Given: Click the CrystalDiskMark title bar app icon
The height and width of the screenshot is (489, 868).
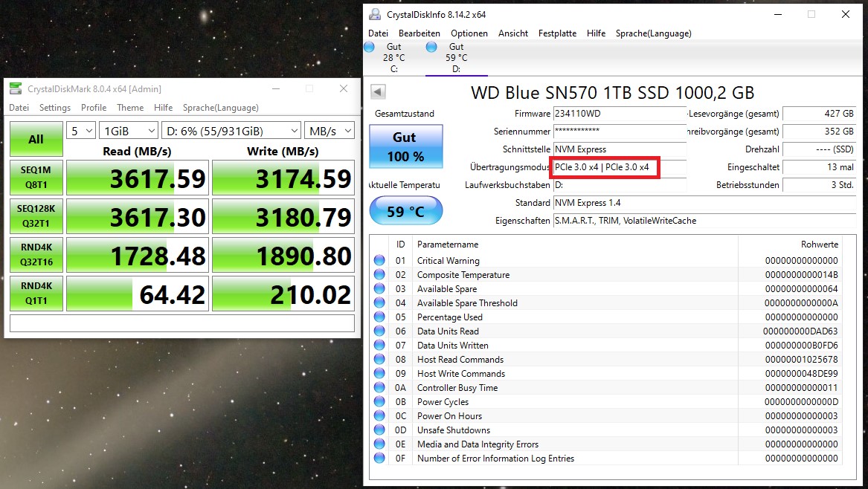Looking at the screenshot, I should click(16, 88).
